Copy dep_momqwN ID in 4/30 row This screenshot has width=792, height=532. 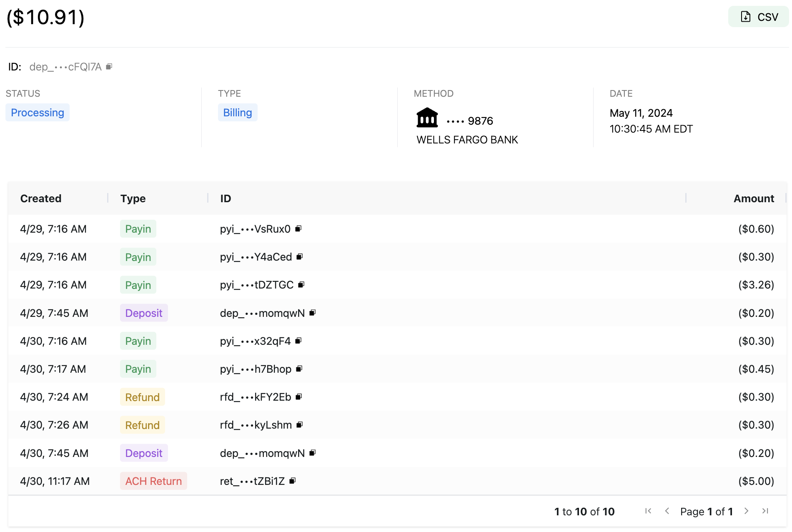(313, 453)
